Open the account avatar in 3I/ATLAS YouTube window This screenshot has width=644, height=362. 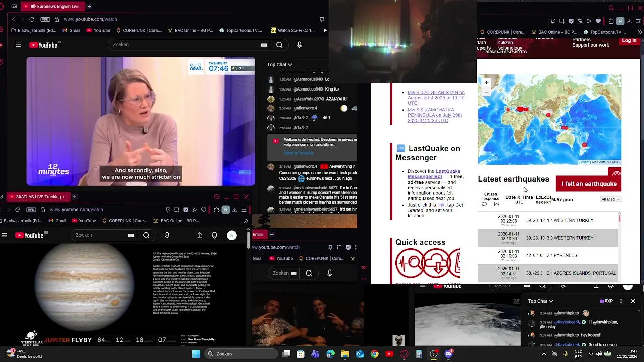(232, 235)
